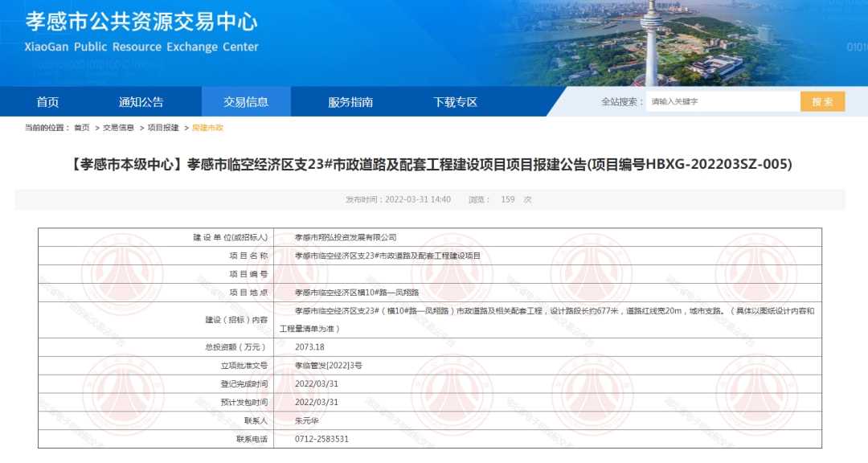The height and width of the screenshot is (463, 868).
Task: Follow the 首页 breadcrumb link
Action: [82, 128]
